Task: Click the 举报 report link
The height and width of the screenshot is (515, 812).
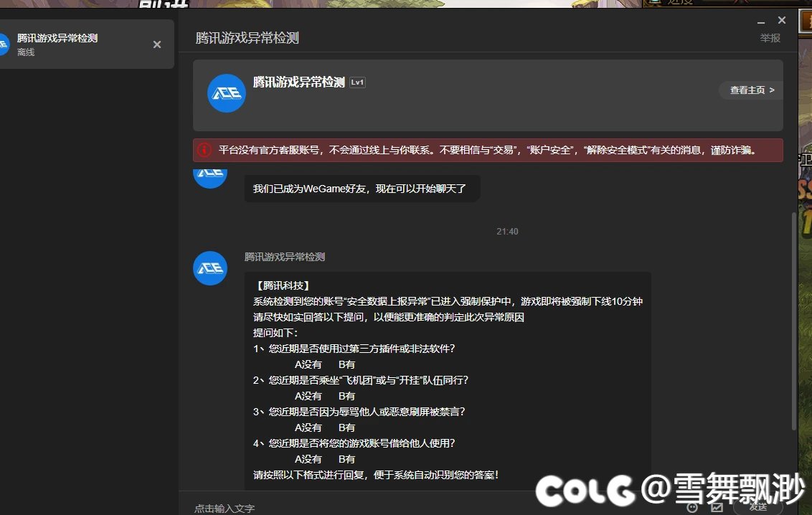Action: (770, 38)
